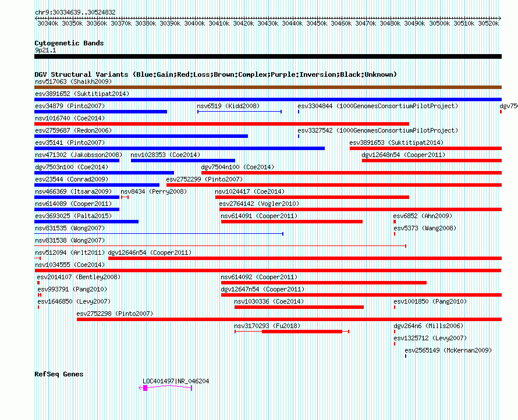Click the dgv7503n100 (Coe2014) label
The height and width of the screenshot is (420, 518).
(72, 167)
